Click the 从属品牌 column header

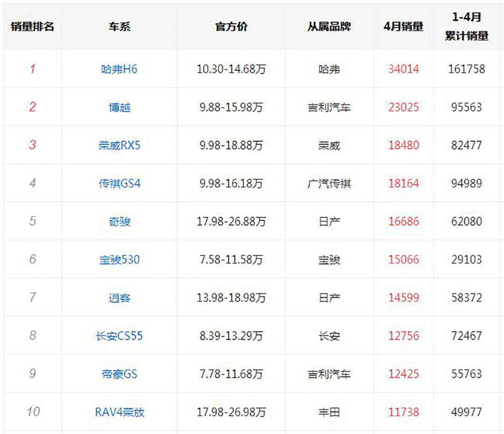click(x=329, y=27)
